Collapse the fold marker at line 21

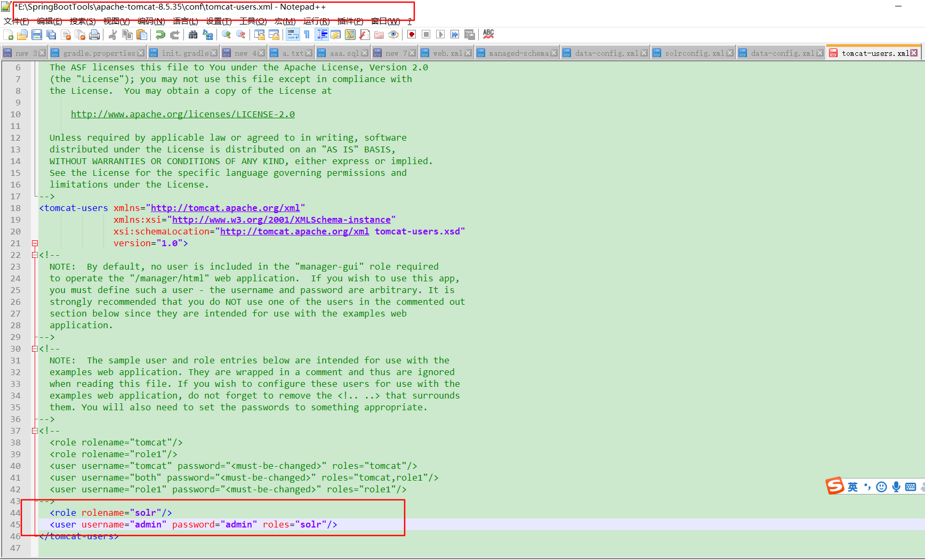point(35,243)
